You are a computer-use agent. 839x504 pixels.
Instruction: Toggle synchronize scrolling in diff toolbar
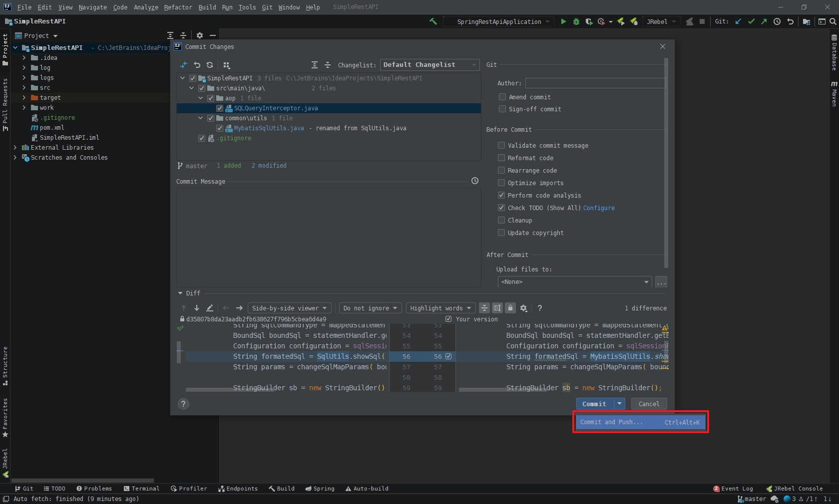tap(497, 308)
